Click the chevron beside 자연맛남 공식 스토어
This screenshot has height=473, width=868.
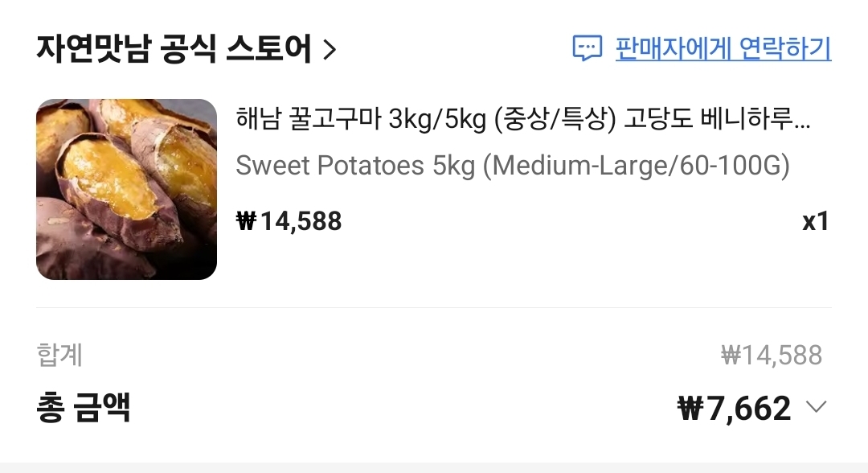329,51
